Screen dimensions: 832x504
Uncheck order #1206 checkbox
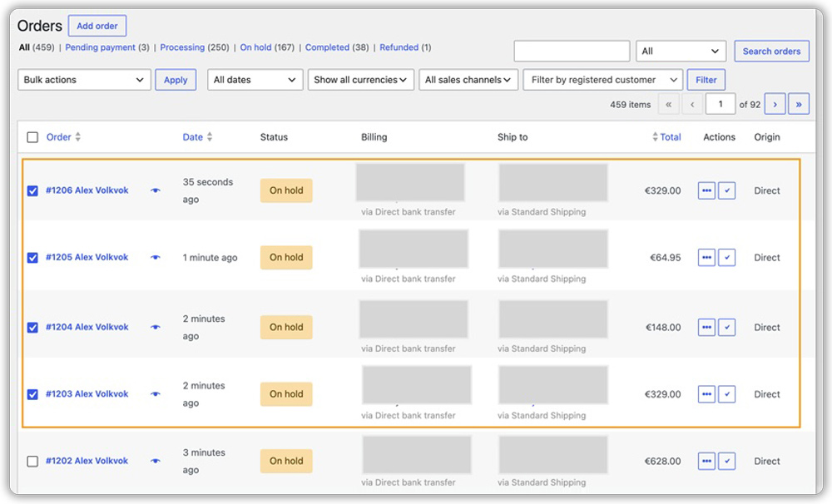(32, 191)
